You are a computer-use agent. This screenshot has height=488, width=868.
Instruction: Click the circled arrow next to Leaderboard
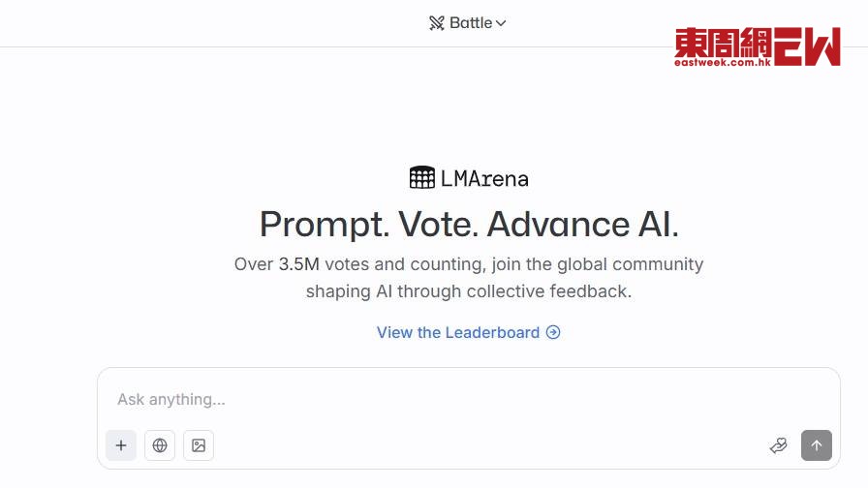[553, 332]
